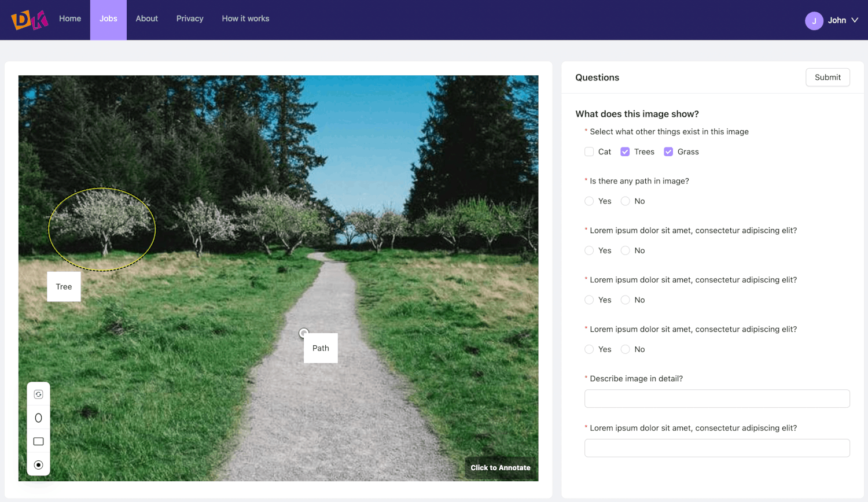The width and height of the screenshot is (868, 502).
Task: Click the Tree annotation label
Action: (x=64, y=287)
